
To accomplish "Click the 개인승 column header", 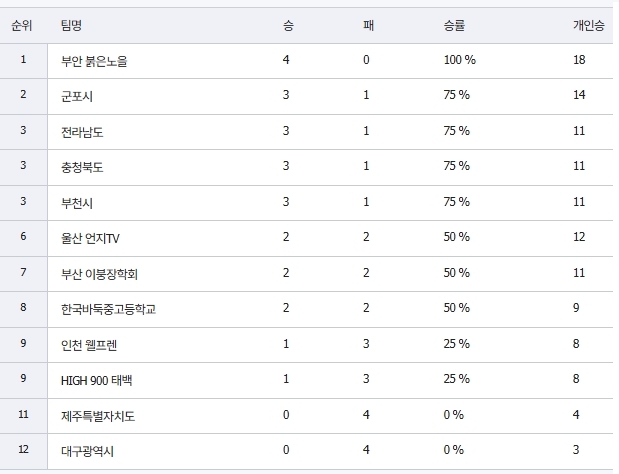I will (587, 26).
